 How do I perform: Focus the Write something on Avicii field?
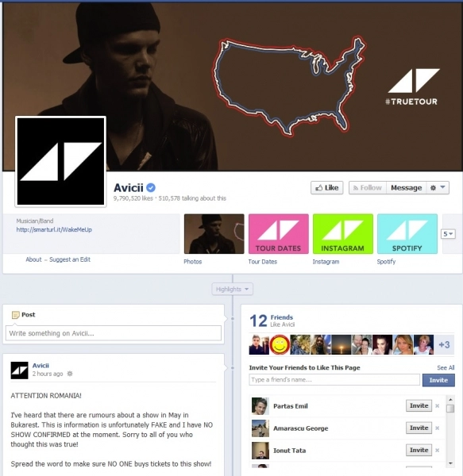[114, 333]
